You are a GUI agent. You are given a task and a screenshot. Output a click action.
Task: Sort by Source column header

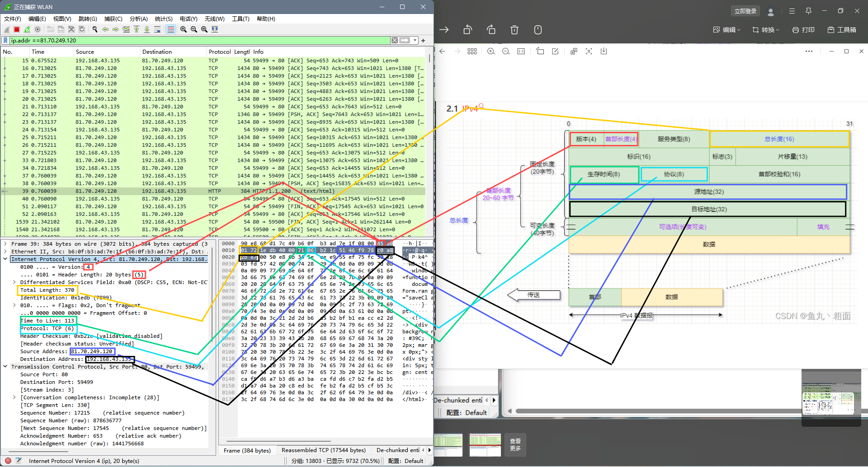click(107, 52)
